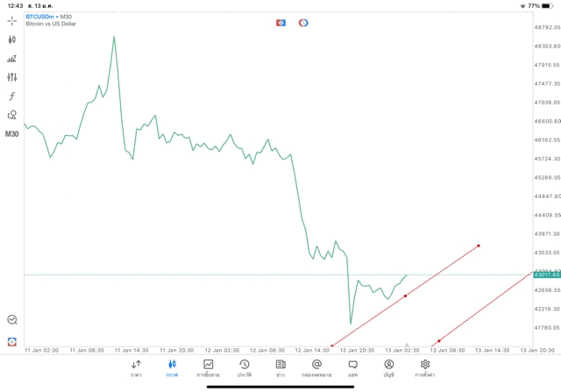The height and width of the screenshot is (392, 561).
Task: Open the ประวัติ history tab
Action: (x=245, y=368)
